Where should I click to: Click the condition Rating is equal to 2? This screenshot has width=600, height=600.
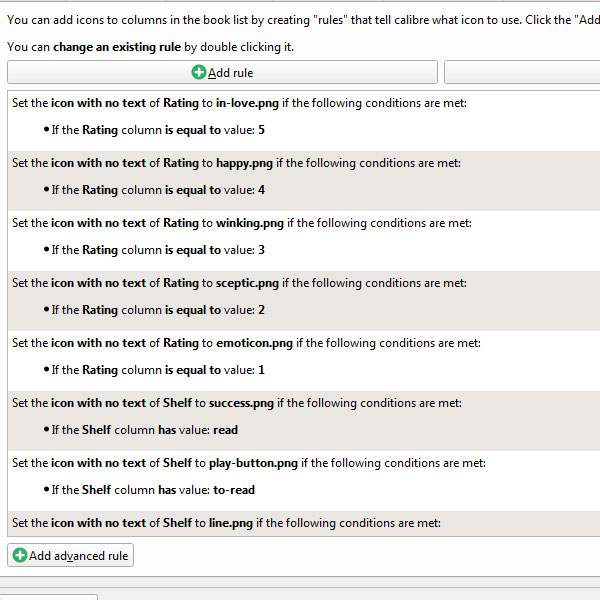coord(158,310)
